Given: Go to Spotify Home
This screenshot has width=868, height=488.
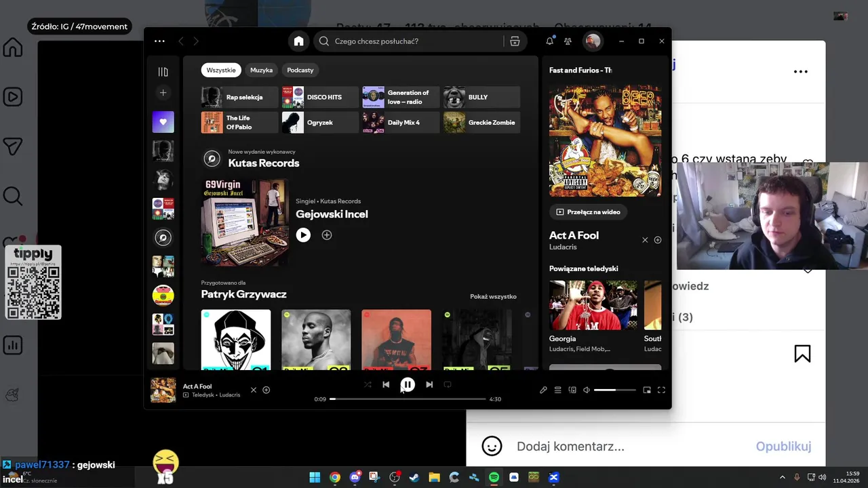Looking at the screenshot, I should point(298,41).
